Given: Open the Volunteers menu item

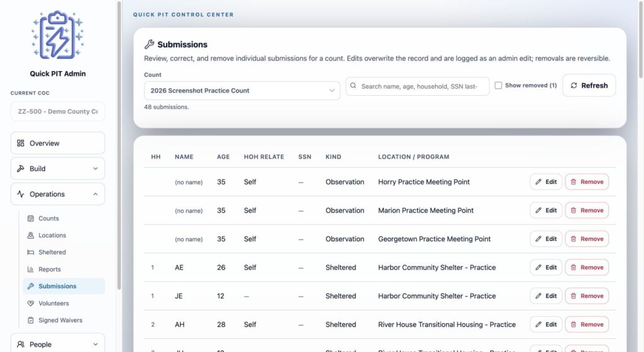Looking at the screenshot, I should pos(64,303).
